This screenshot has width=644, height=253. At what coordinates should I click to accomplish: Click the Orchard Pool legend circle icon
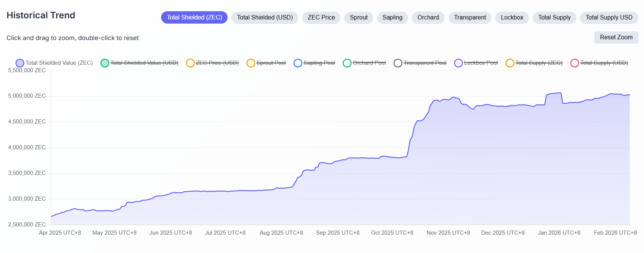pos(347,63)
